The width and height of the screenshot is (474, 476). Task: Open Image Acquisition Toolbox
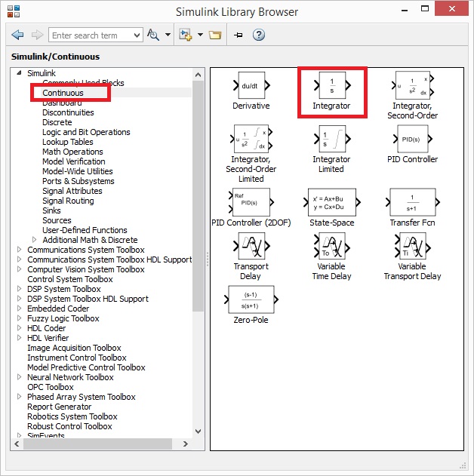tap(75, 348)
